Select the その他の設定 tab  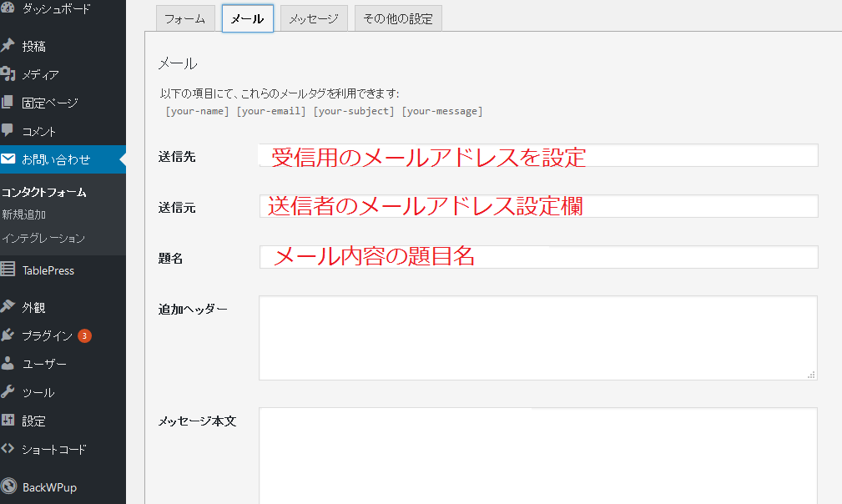[398, 18]
